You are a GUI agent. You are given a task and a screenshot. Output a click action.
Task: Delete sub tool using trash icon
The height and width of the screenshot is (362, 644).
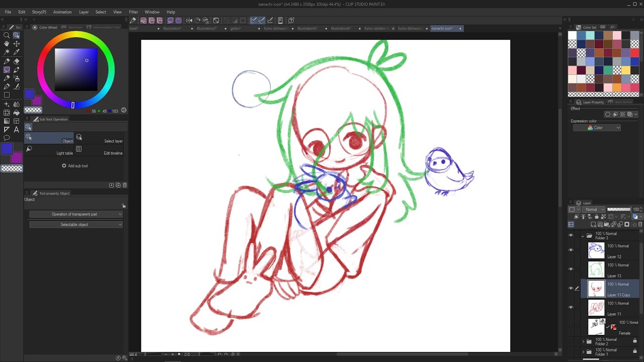pyautogui.click(x=125, y=185)
